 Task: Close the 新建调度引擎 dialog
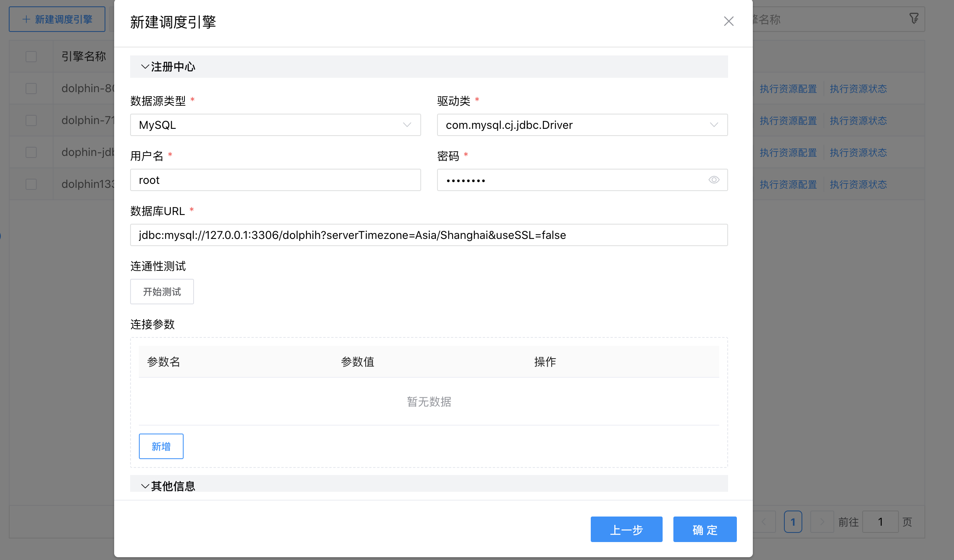coord(728,21)
